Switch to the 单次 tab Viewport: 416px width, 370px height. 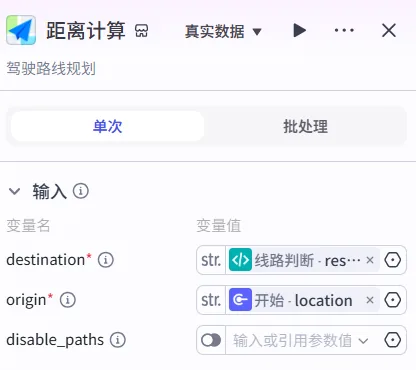108,126
